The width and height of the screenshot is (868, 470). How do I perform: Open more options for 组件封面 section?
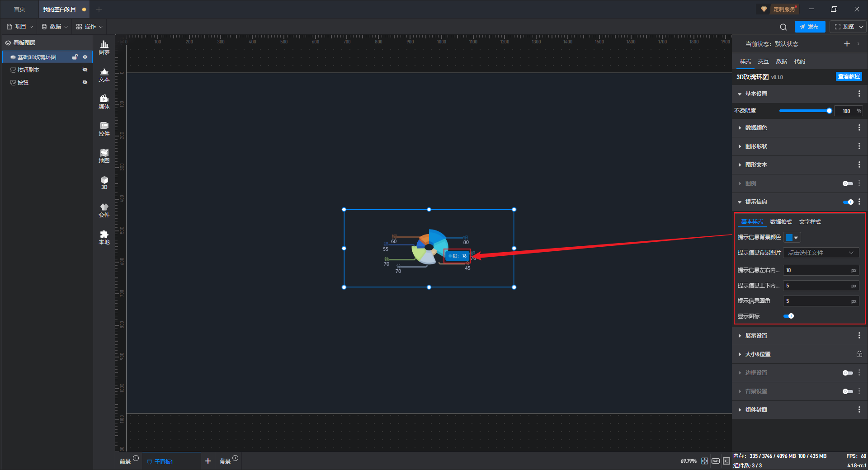coord(859,409)
